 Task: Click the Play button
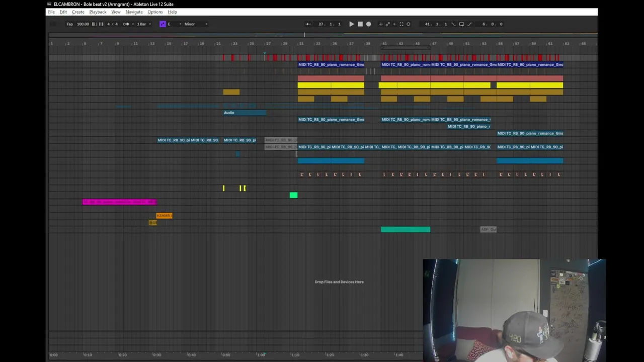tap(352, 24)
